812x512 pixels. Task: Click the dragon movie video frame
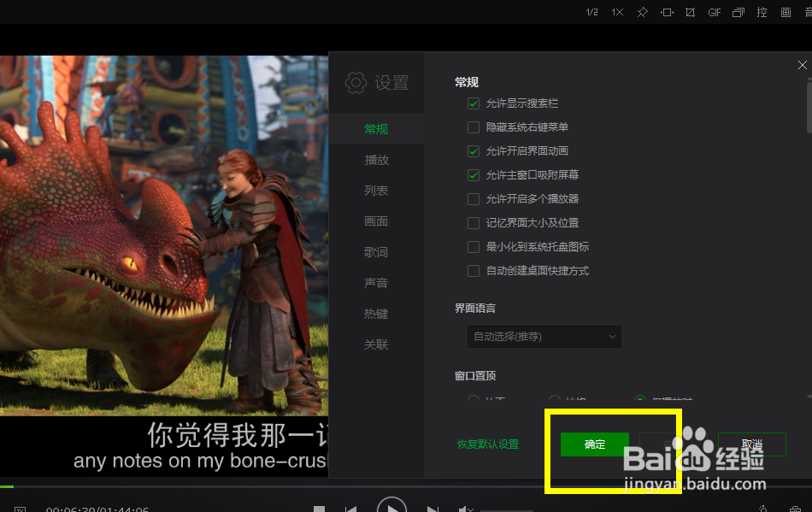click(164, 236)
